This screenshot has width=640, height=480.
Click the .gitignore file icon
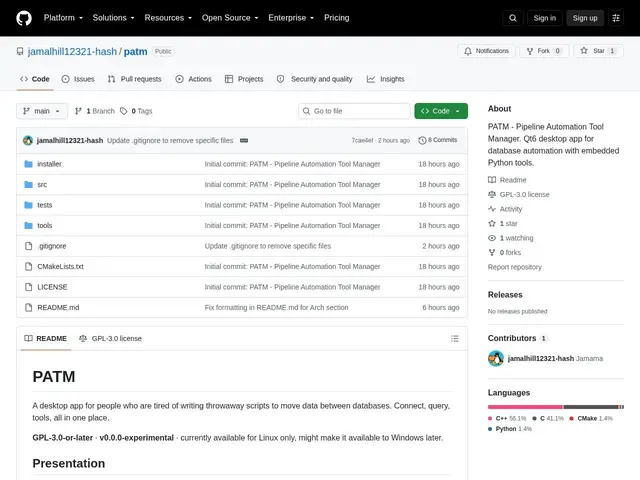coord(28,246)
